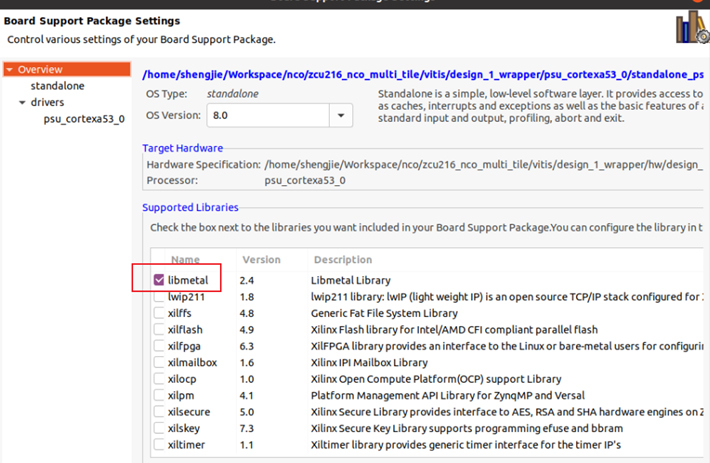The width and height of the screenshot is (710, 463).
Task: Tick the xilpm library checkbox
Action: tap(159, 395)
